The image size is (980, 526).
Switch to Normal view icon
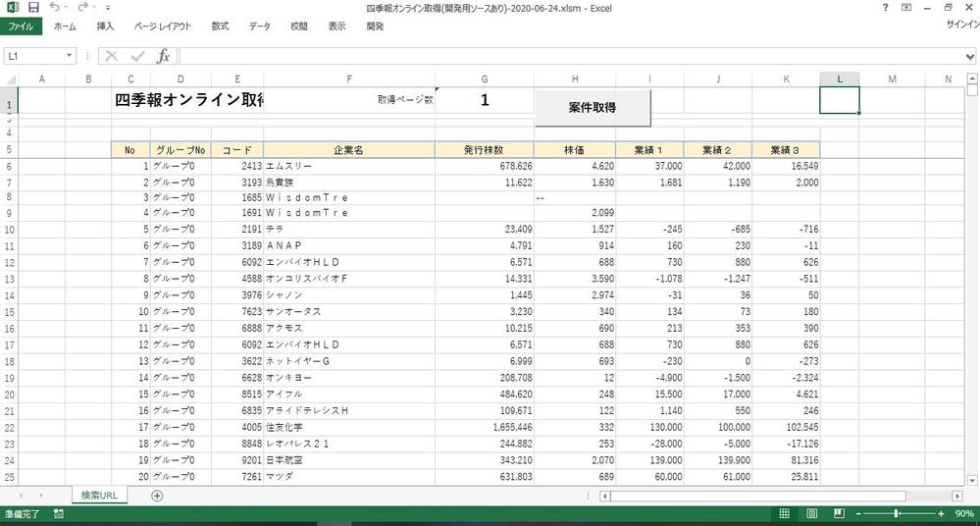(x=785, y=513)
